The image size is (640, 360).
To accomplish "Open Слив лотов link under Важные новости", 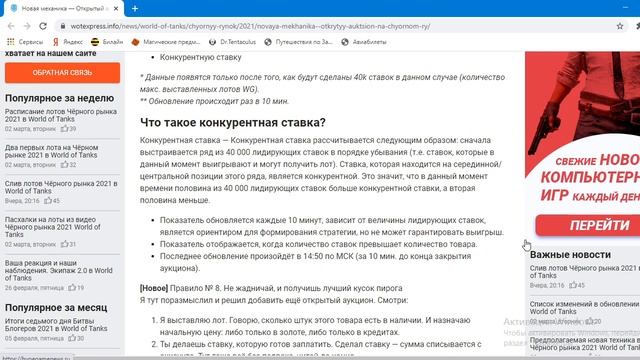I will (584, 271).
